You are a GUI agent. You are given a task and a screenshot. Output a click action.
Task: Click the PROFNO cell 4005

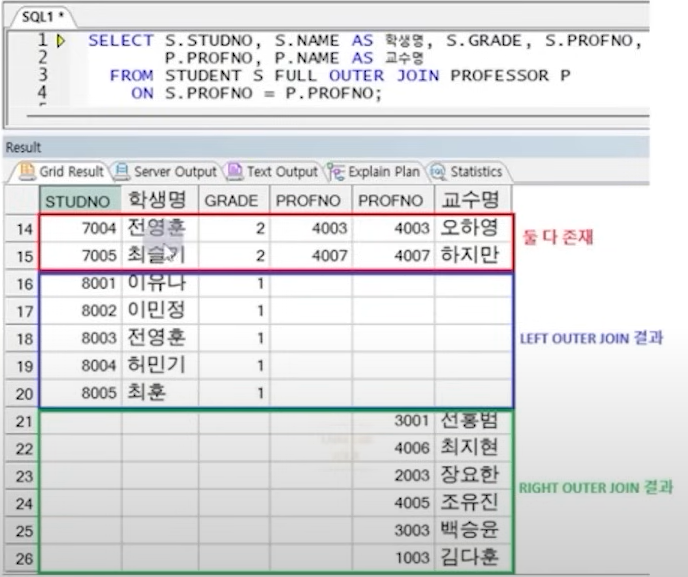click(394, 503)
